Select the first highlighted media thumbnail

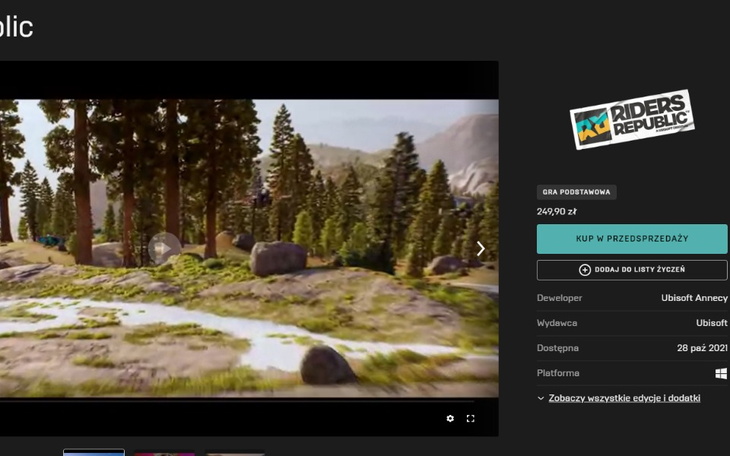click(x=94, y=452)
